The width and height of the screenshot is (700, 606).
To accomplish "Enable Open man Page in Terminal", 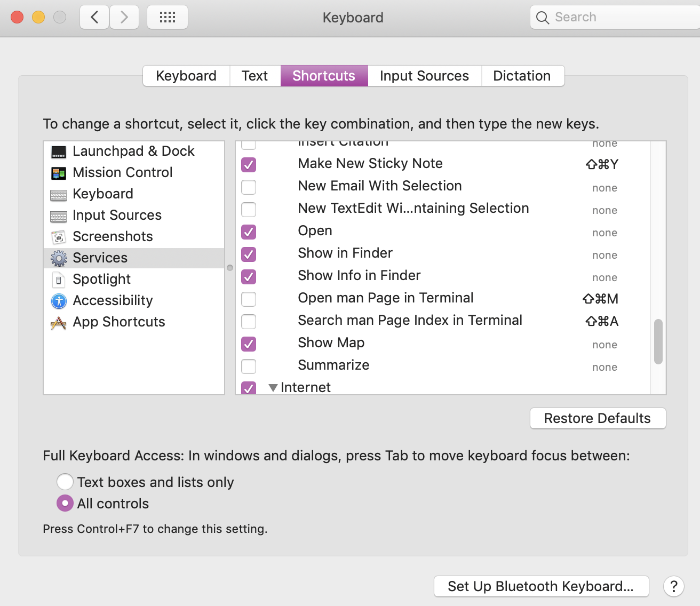I will pos(249,299).
